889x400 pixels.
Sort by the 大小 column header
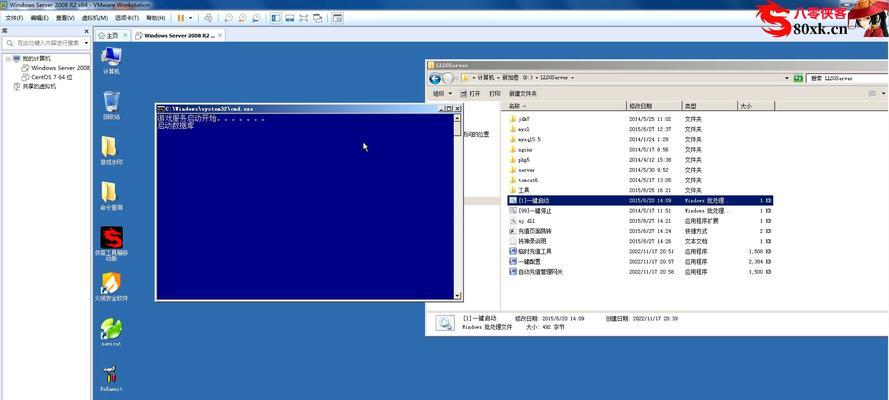755,106
